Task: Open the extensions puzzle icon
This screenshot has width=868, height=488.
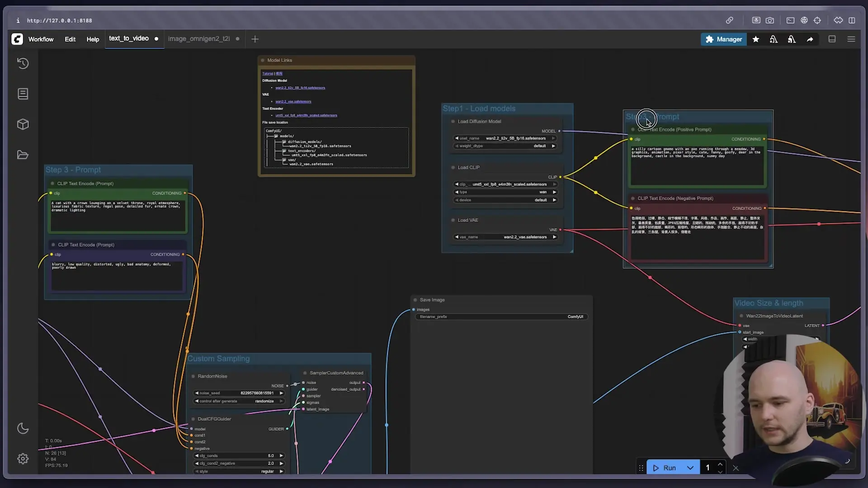Action: click(838, 20)
